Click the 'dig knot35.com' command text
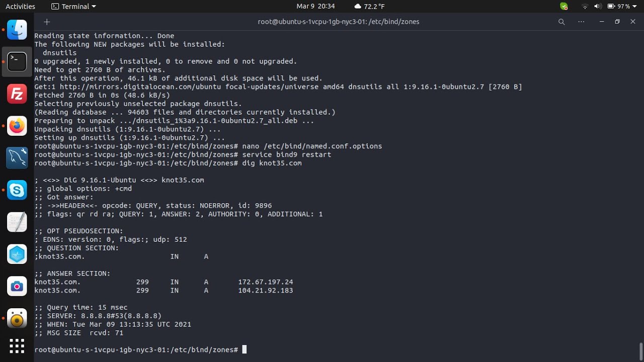The height and width of the screenshot is (362, 644). point(272,163)
